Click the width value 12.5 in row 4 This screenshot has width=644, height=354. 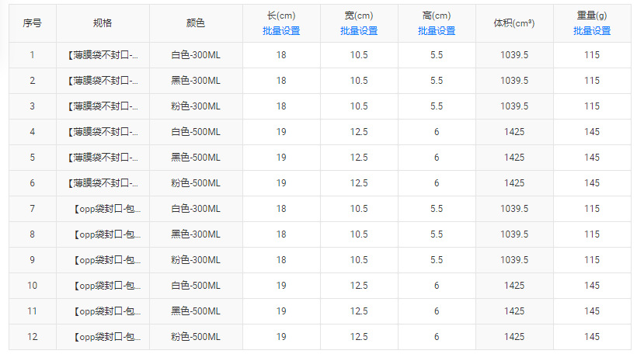(x=359, y=132)
